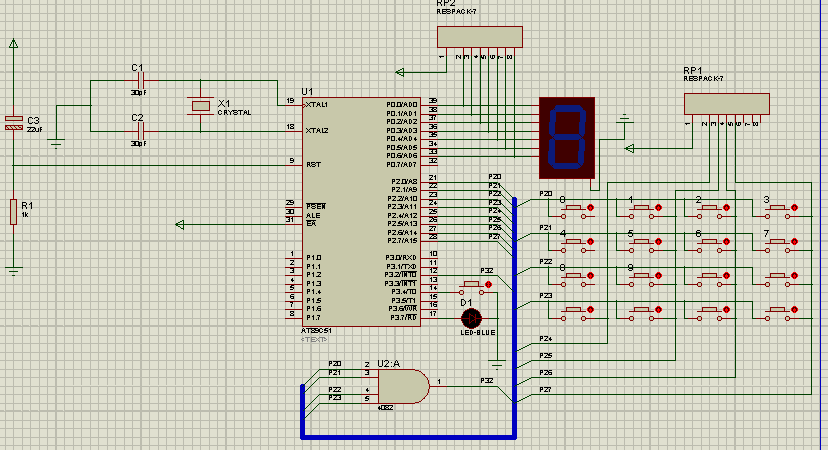Viewport: 828px width, 450px height.
Task: Select the ground symbol beside the 7-segment display
Action: [x=625, y=119]
